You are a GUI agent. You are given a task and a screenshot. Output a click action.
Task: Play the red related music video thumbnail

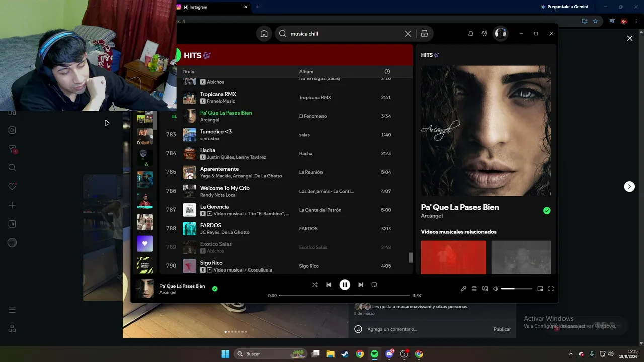tap(453, 257)
